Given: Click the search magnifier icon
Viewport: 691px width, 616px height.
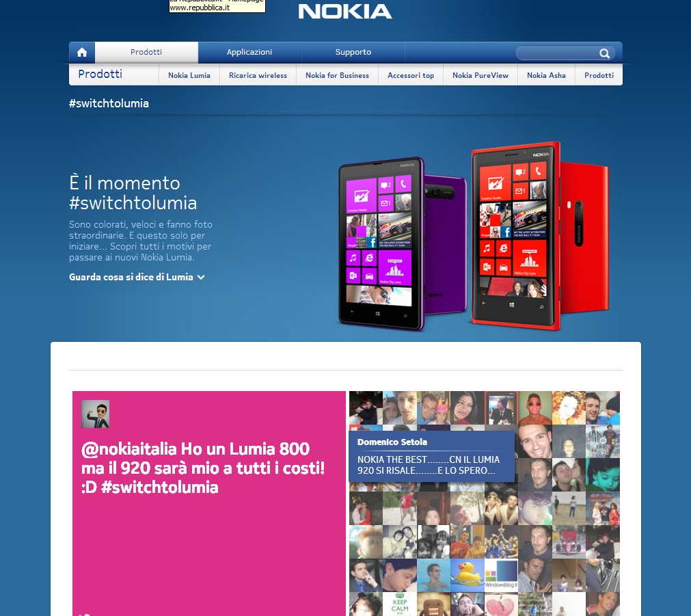Looking at the screenshot, I should (604, 53).
